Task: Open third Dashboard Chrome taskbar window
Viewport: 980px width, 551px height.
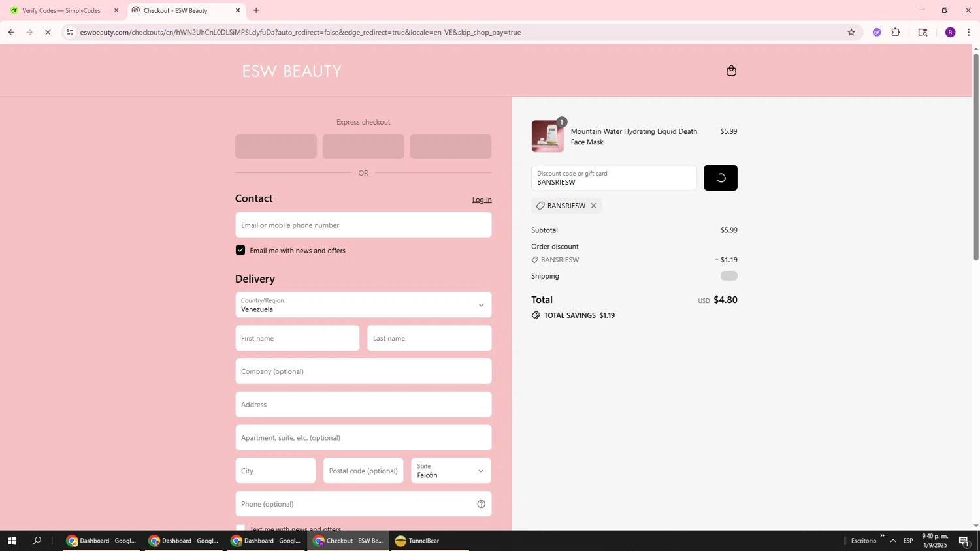Action: pos(267,541)
